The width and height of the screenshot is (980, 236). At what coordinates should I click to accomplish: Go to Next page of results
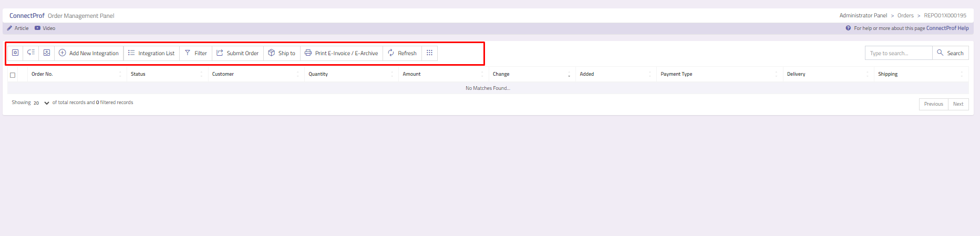tap(958, 104)
